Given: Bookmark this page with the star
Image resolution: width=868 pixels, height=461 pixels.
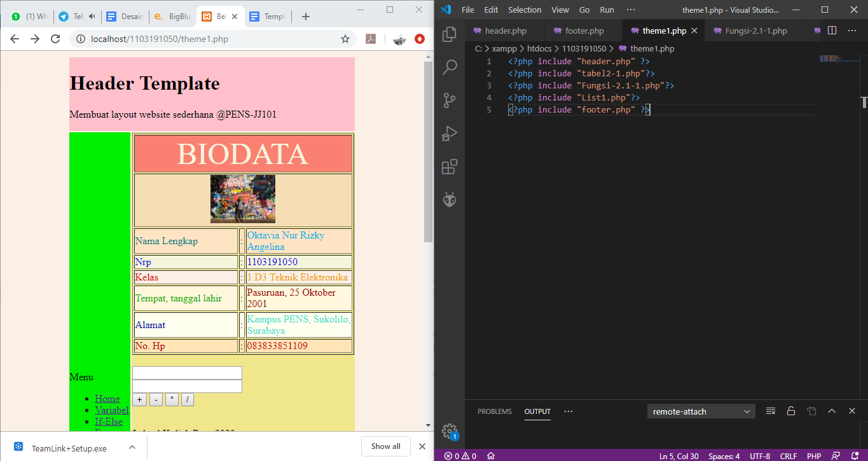Looking at the screenshot, I should point(345,39).
